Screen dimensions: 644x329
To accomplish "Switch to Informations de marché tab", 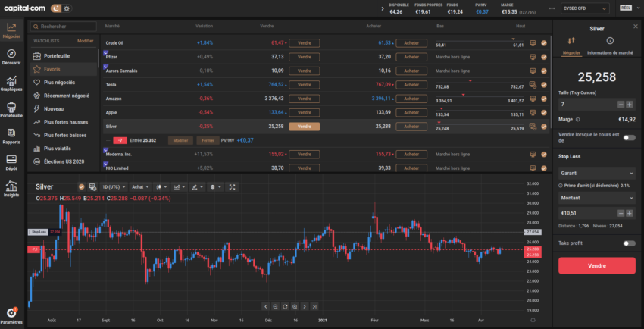I will (x=611, y=52).
